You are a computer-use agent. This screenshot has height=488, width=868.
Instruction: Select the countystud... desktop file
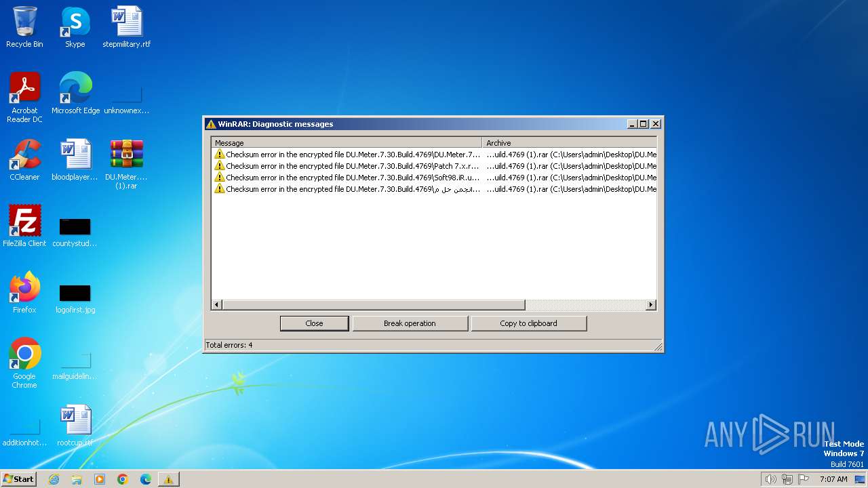click(75, 232)
